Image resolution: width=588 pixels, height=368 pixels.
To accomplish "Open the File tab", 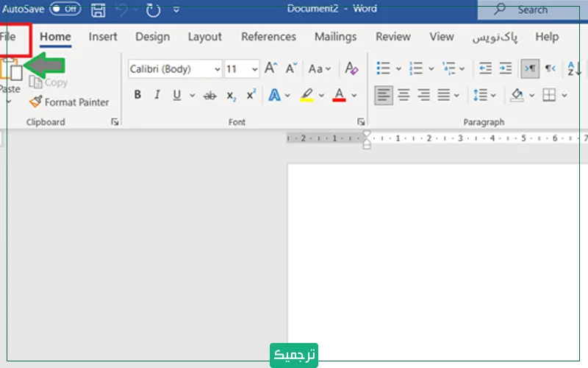I will coord(10,37).
